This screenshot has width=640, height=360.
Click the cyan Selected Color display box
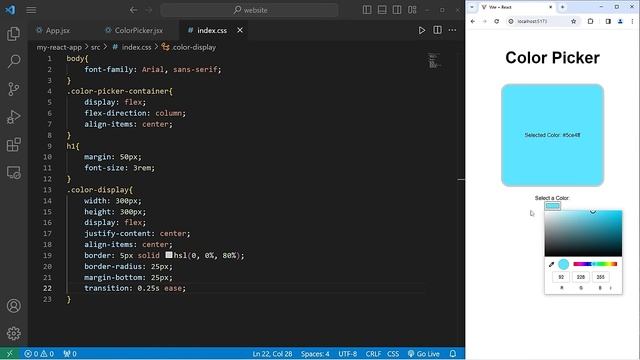pos(552,135)
